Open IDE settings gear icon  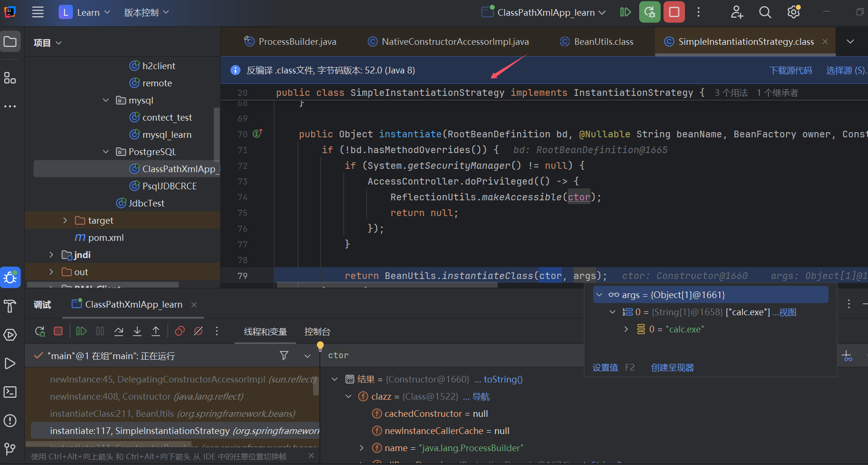click(x=794, y=12)
